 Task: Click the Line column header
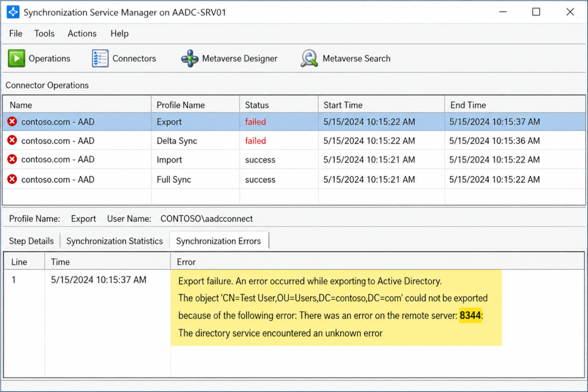pyautogui.click(x=24, y=262)
